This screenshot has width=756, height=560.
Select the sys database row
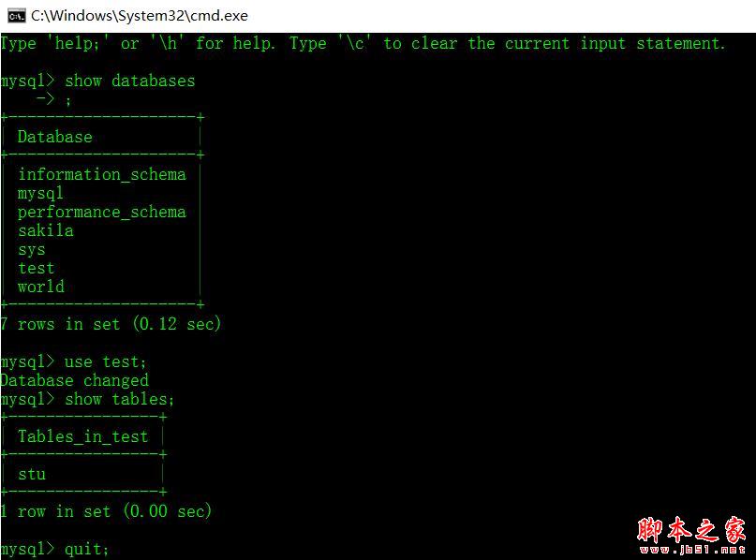pyautogui.click(x=31, y=250)
